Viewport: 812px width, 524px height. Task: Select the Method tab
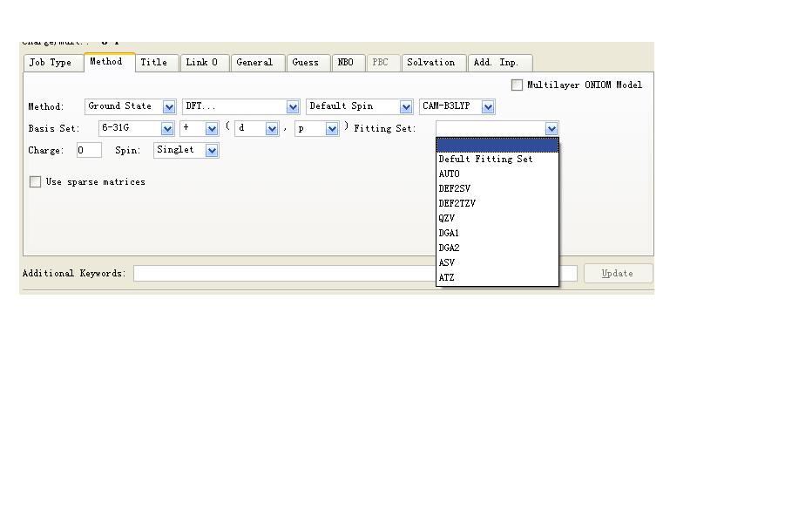(x=110, y=62)
